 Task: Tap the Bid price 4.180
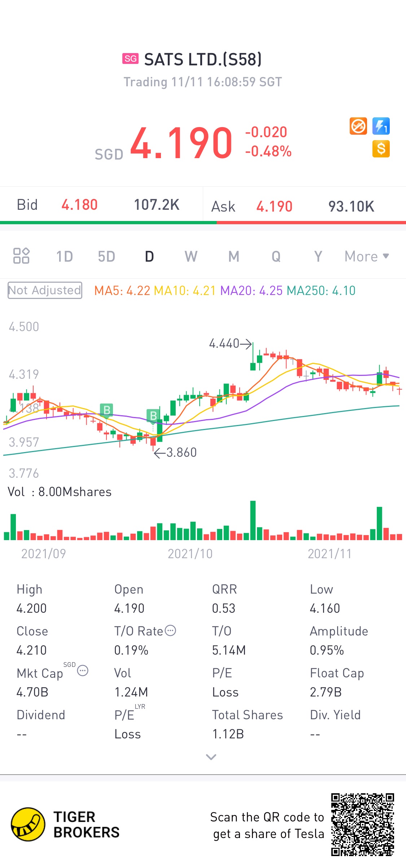pyautogui.click(x=80, y=205)
